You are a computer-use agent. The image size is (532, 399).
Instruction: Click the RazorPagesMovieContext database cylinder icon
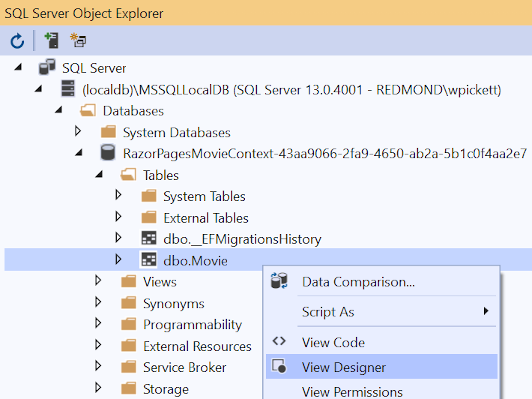coord(108,152)
